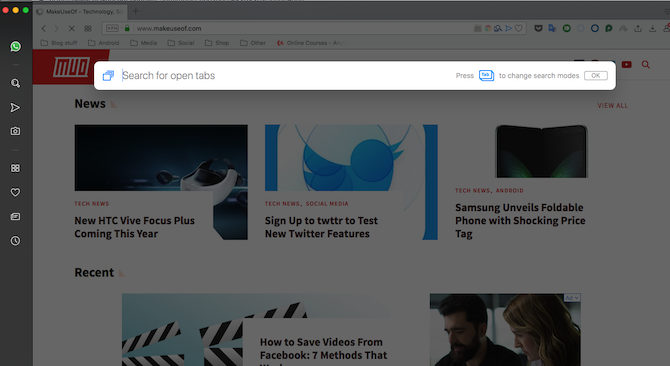
Task: Select the MakeUseOf browser tab
Action: pyautogui.click(x=80, y=12)
